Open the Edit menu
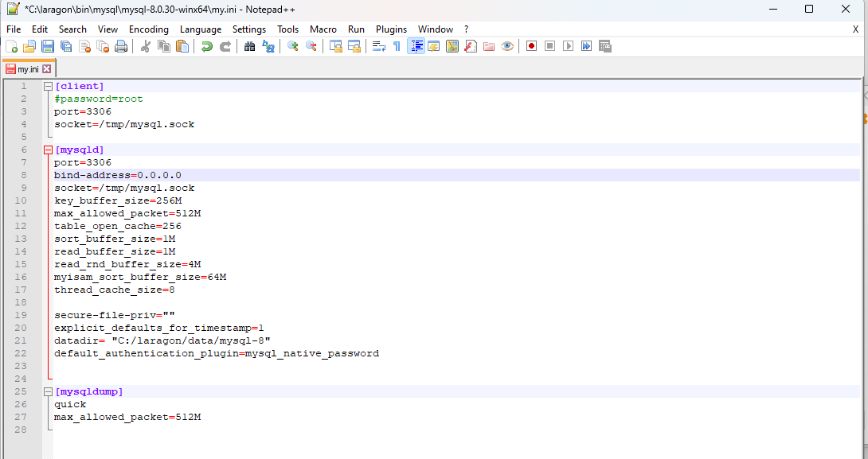868x459 pixels. tap(40, 29)
